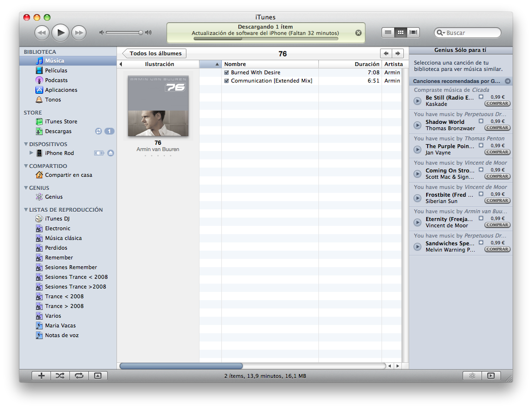The image size is (532, 409).
Task: Collapse the DISPOSITIVOS section
Action: pyautogui.click(x=26, y=144)
